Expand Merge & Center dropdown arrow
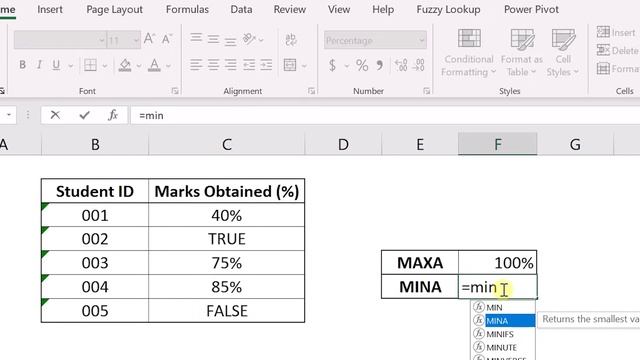Viewport: 640px width, 360px height. 304,65
